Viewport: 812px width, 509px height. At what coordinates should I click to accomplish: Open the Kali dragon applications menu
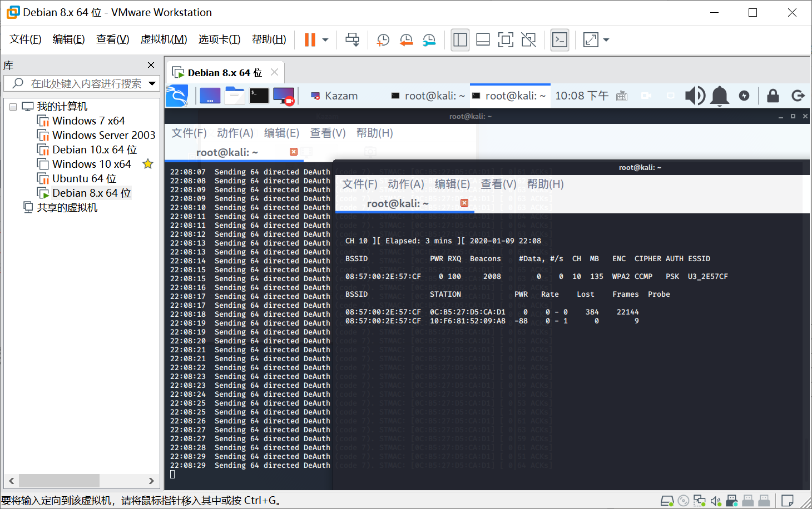177,96
